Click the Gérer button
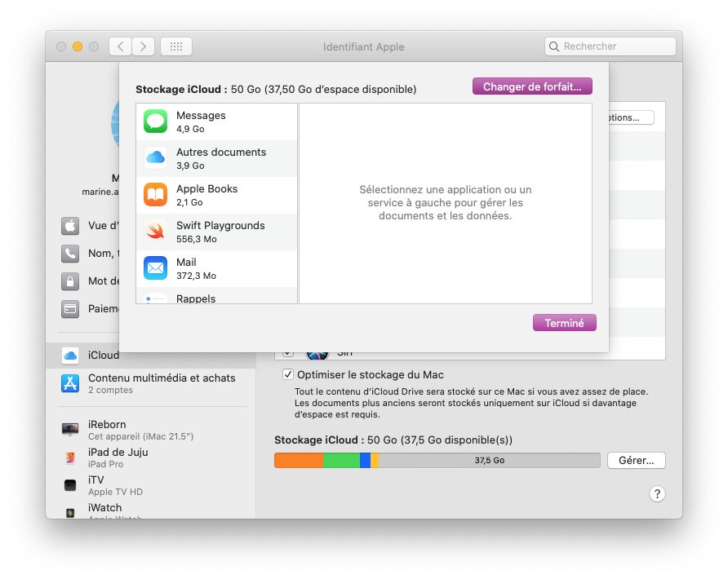Image resolution: width=728 pixels, height=579 pixels. point(636,461)
